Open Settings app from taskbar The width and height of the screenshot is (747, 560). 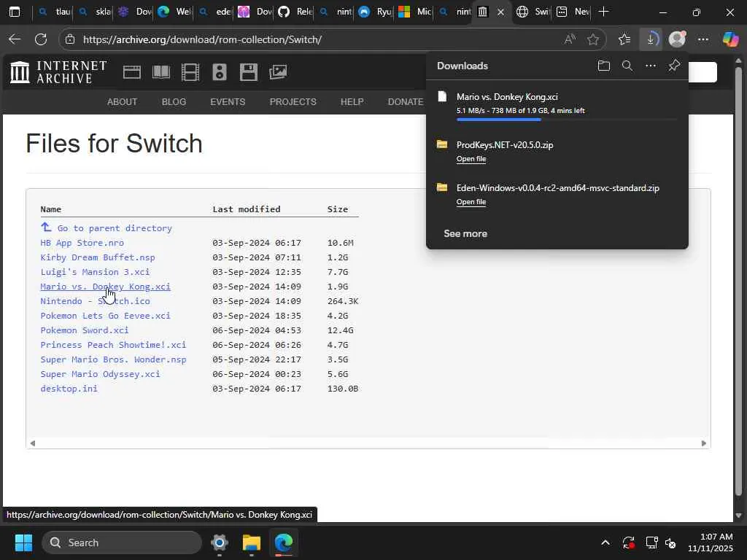pos(220,542)
